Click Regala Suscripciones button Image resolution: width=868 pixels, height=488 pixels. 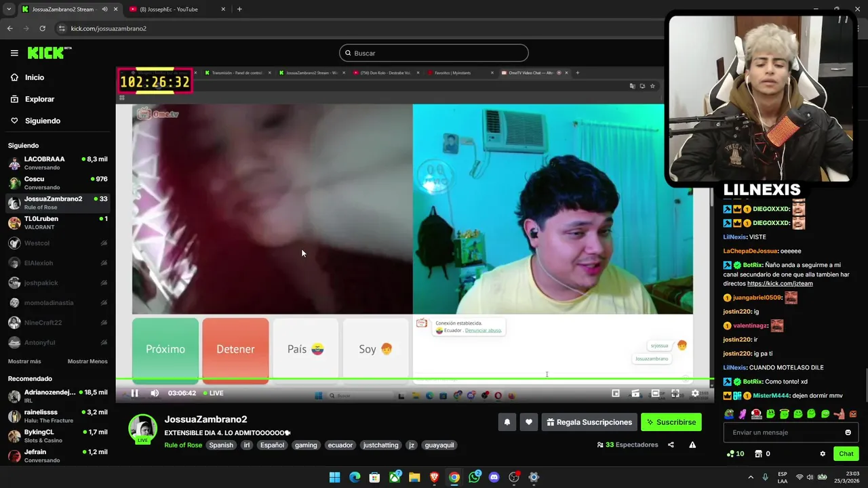(x=589, y=422)
